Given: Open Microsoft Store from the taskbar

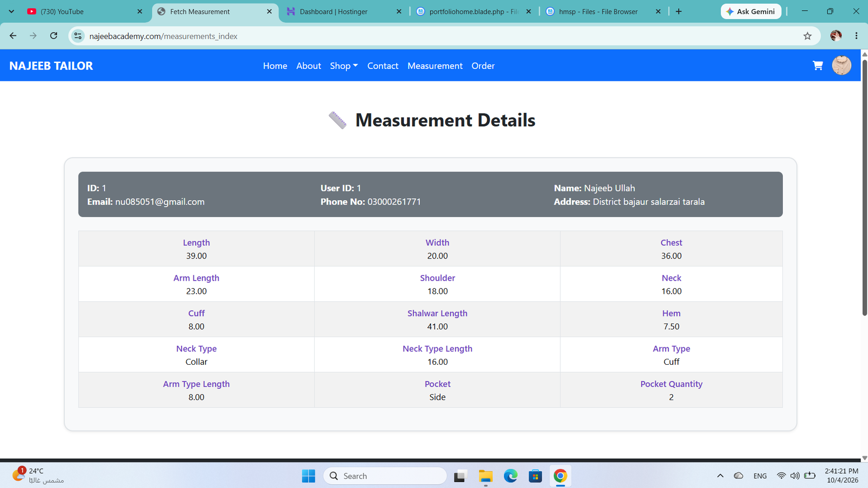Looking at the screenshot, I should [x=535, y=476].
